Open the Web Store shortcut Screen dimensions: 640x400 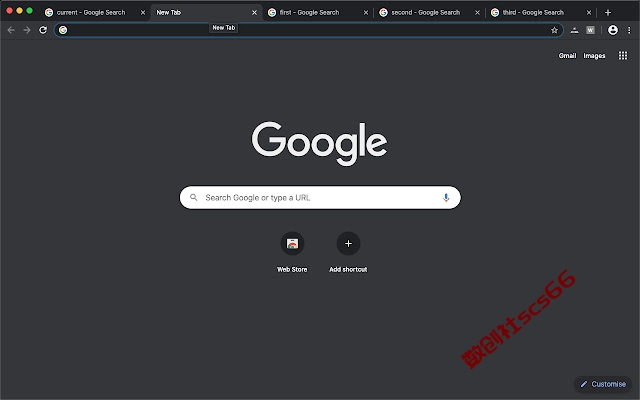click(x=292, y=244)
